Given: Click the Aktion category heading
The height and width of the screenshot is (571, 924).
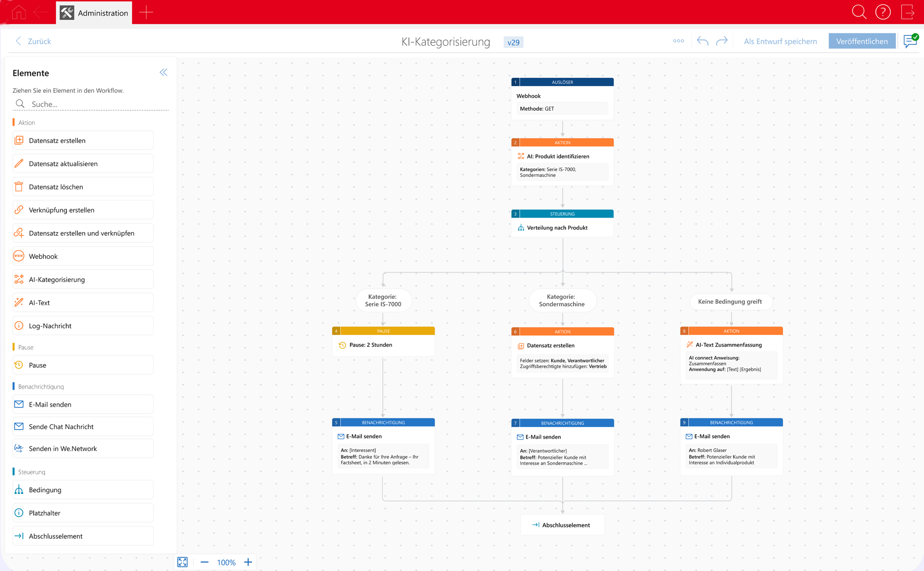Looking at the screenshot, I should 26,123.
